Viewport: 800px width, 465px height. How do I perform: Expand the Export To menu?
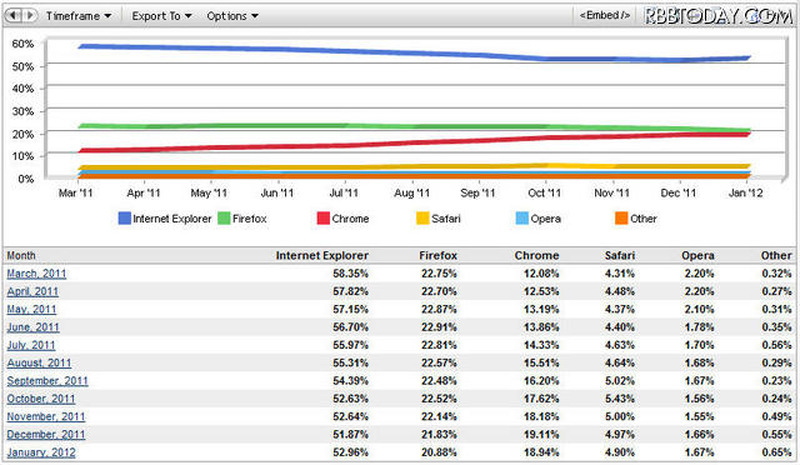click(x=160, y=16)
